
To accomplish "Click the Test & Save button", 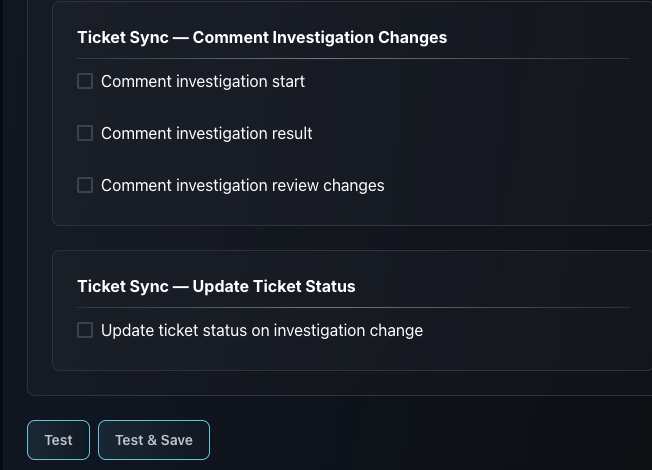I will pos(154,440).
